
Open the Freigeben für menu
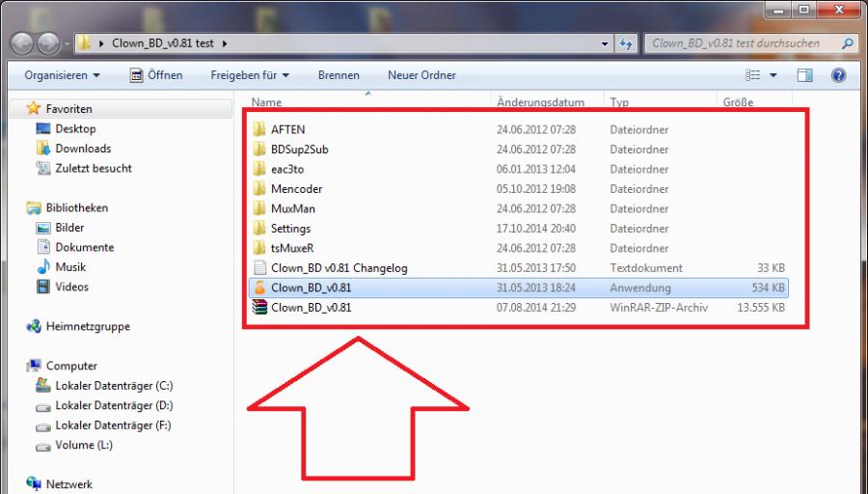[250, 75]
